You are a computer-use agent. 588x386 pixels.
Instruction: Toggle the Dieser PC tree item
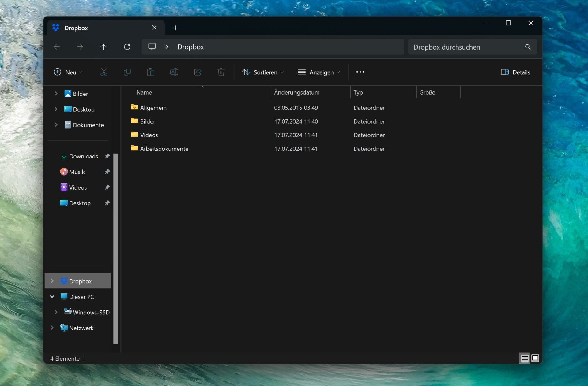pos(52,296)
